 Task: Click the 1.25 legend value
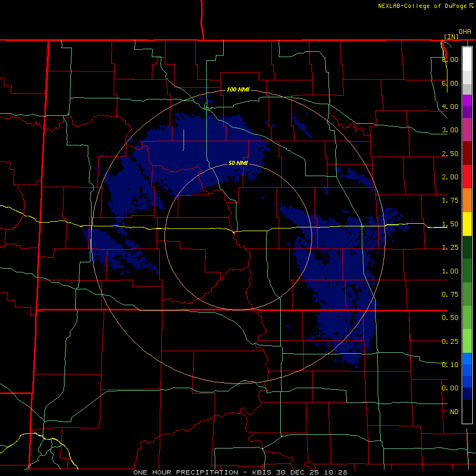[x=450, y=248]
